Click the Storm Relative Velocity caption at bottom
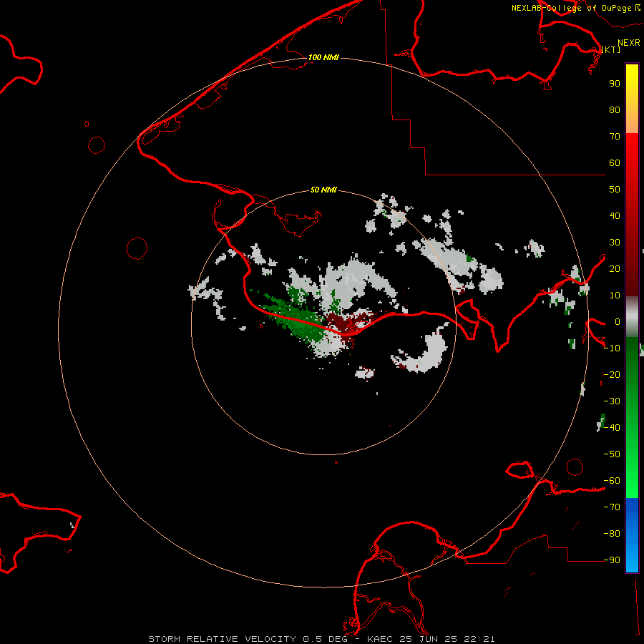 pos(321,639)
